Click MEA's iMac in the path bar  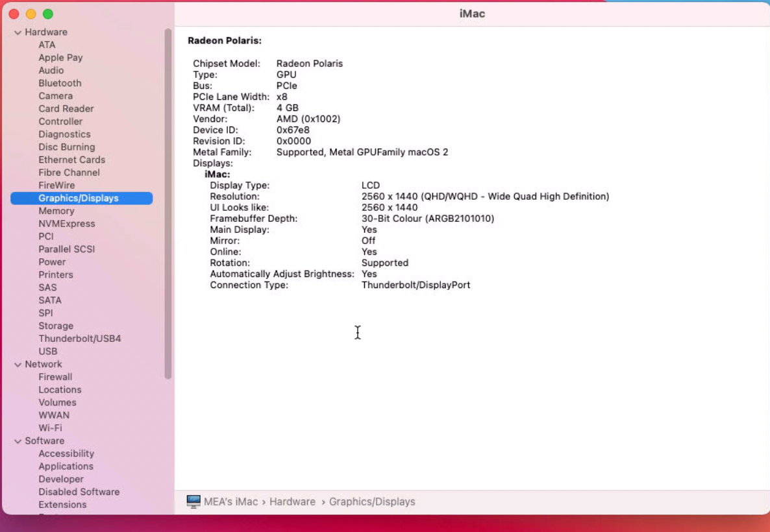coord(230,502)
